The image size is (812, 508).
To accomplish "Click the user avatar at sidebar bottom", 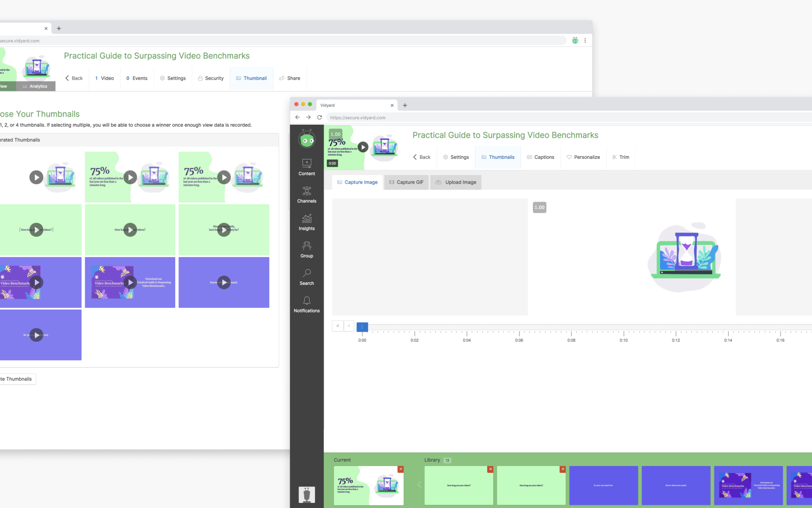I will (x=307, y=495).
